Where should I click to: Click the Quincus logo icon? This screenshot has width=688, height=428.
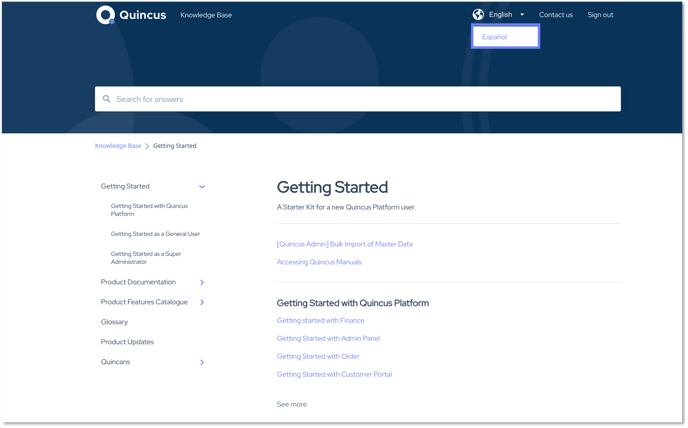pos(105,15)
